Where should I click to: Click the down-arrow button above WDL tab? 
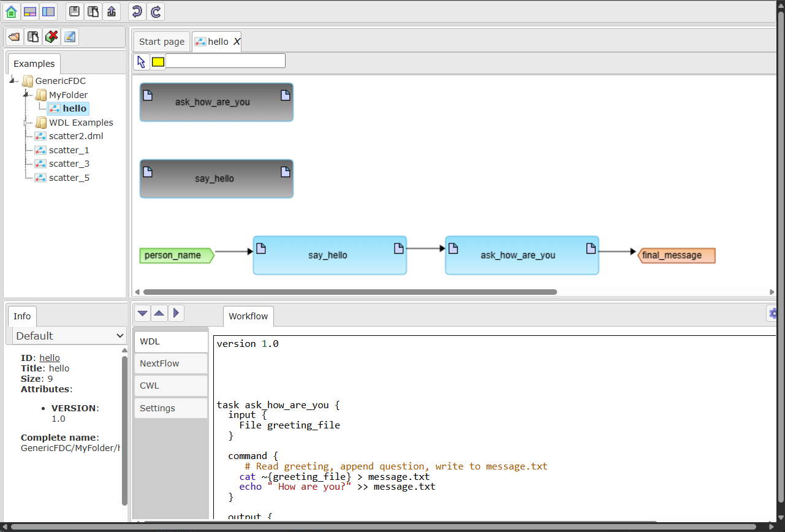(142, 313)
